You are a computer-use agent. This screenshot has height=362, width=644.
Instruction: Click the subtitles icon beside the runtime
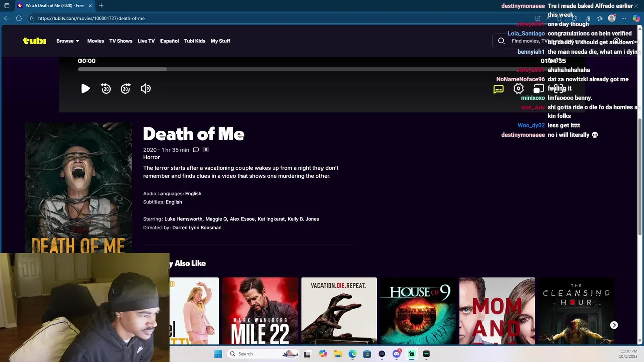(x=196, y=150)
